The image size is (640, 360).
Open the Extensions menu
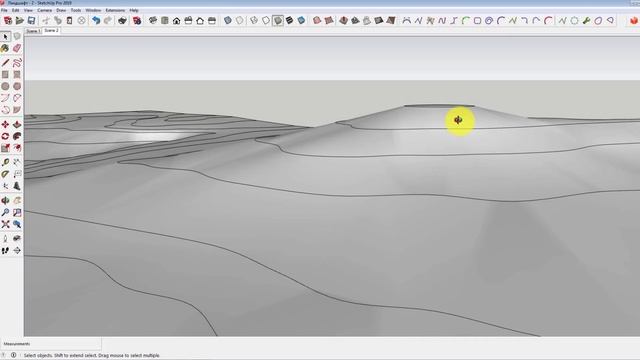(x=115, y=10)
